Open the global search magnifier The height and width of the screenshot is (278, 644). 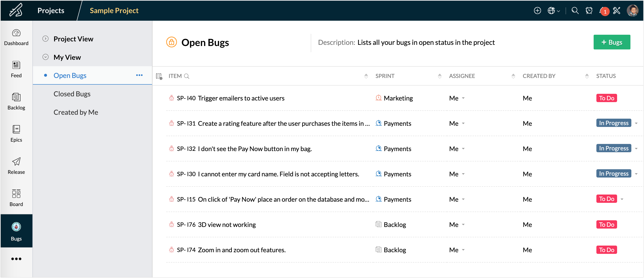[x=575, y=11]
